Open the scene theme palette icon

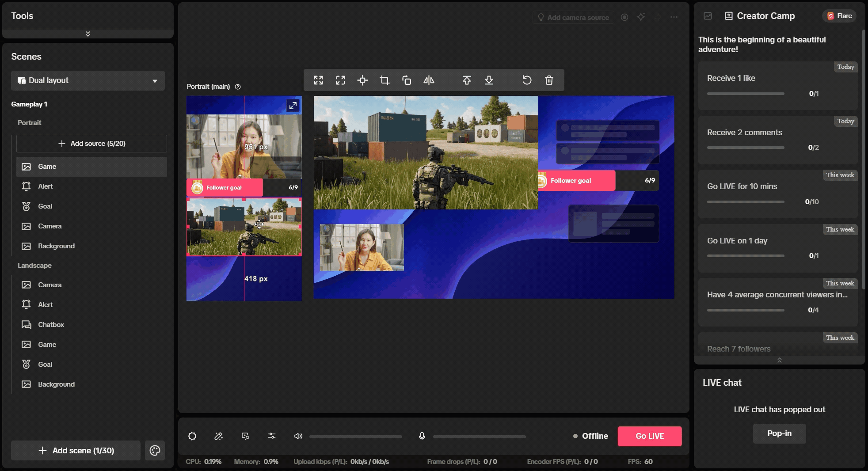click(x=155, y=450)
